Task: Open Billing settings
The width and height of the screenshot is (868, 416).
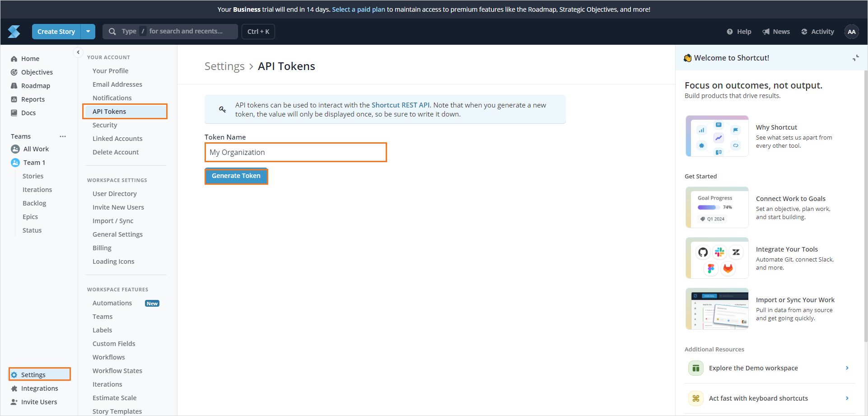Action: [102, 248]
